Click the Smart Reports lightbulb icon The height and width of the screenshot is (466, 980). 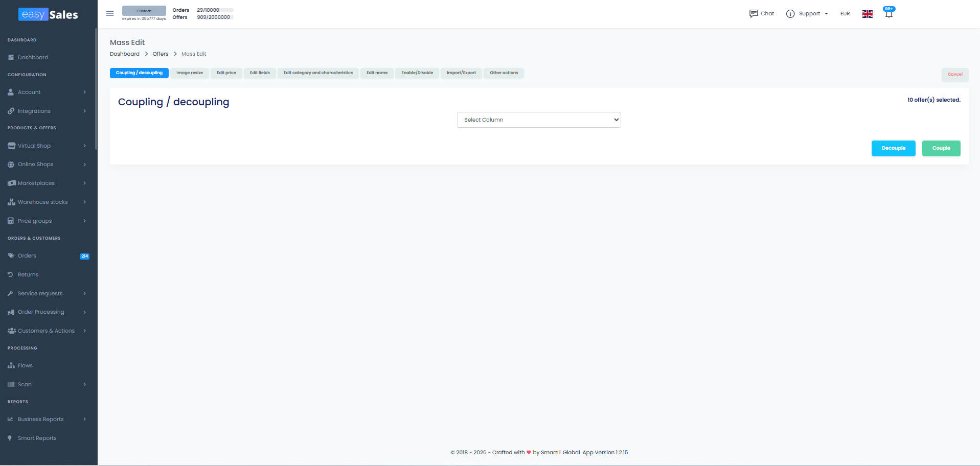[x=10, y=438]
